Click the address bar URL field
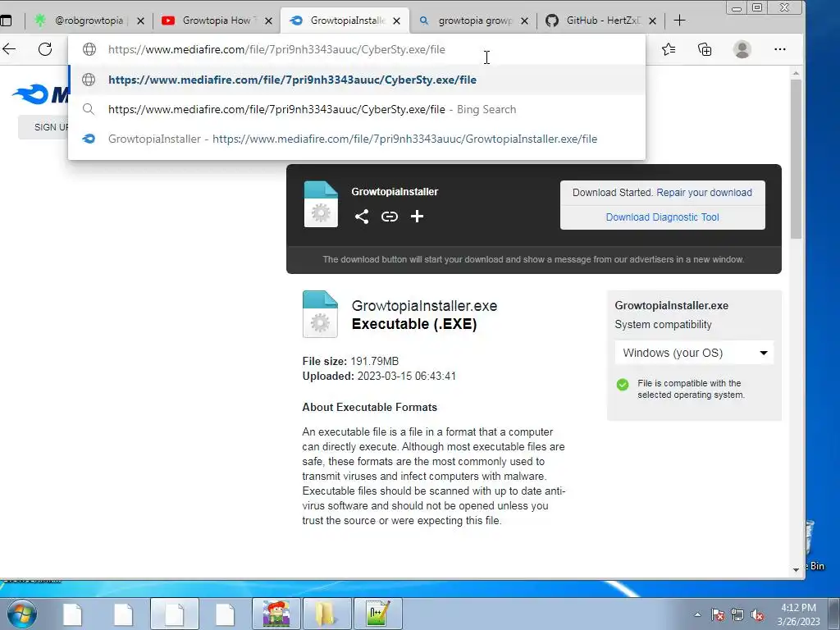This screenshot has height=630, width=840. (357, 49)
